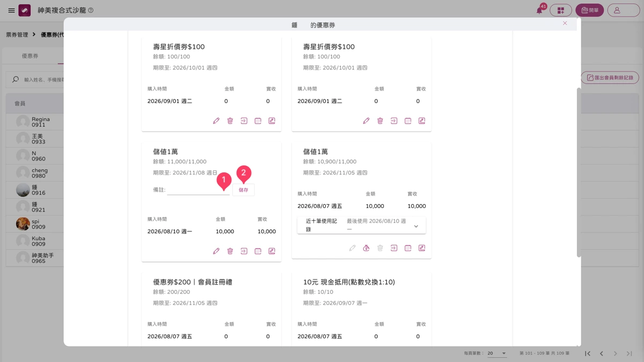Image resolution: width=644 pixels, height=362 pixels.
Task: Click money bag icon on the 10,900/11,000 card
Action: 366,248
